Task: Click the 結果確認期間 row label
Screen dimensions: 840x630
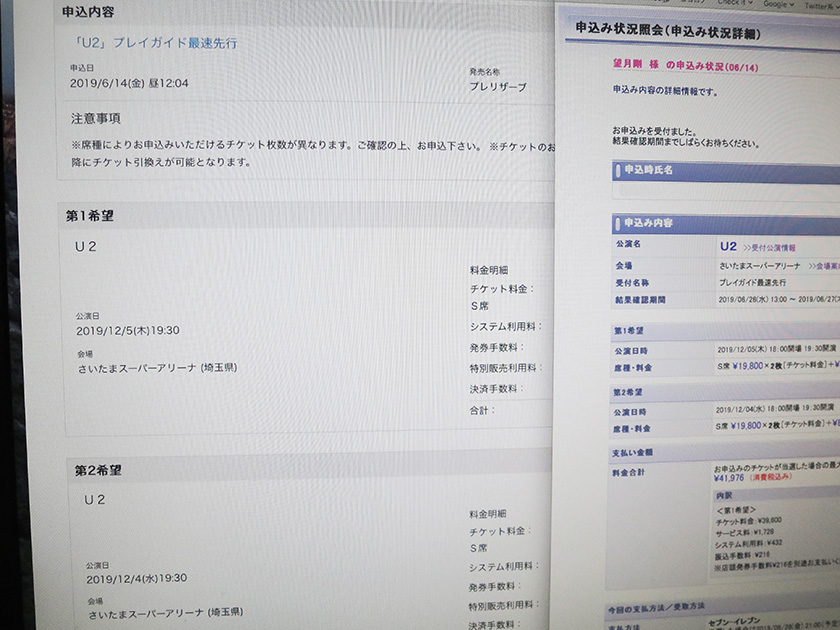Action: [640, 300]
